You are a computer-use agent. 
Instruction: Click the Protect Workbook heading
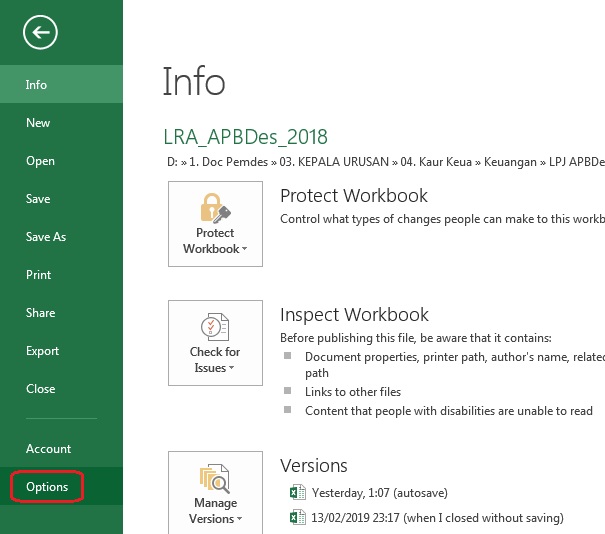(354, 196)
